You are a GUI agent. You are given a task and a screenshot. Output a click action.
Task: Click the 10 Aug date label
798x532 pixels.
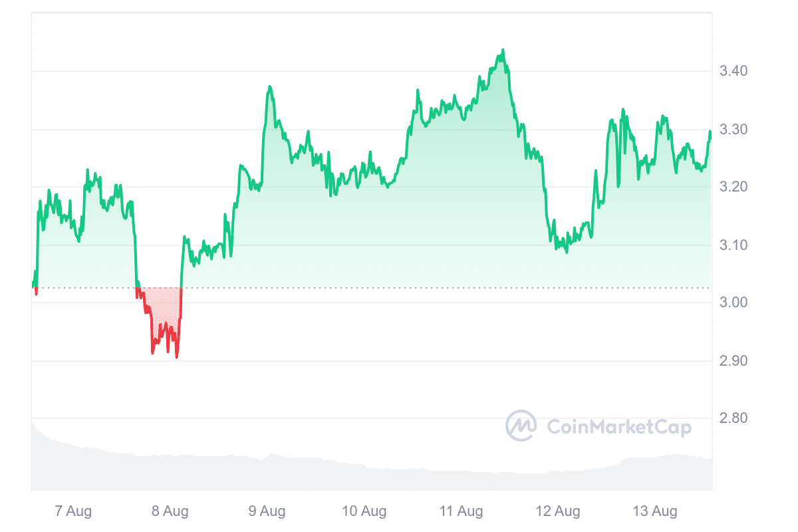coord(364,511)
